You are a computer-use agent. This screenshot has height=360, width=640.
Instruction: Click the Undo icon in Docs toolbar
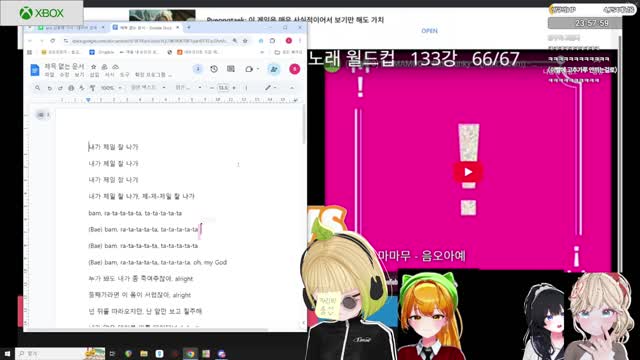coord(49,88)
